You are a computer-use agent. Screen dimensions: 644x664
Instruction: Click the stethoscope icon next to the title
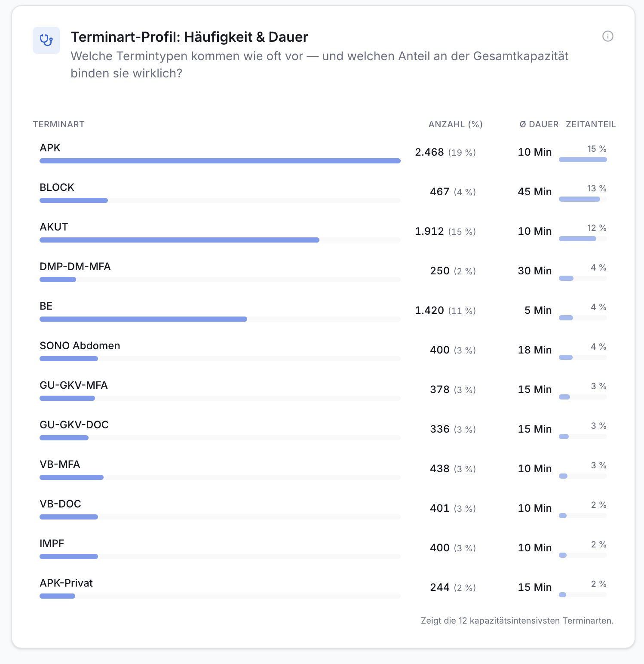46,40
